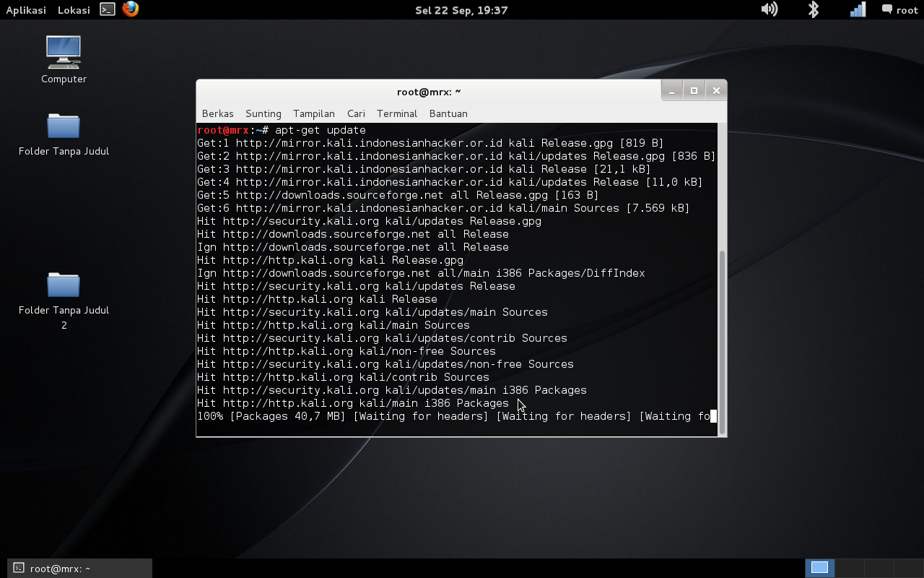Image resolution: width=924 pixels, height=578 pixels.
Task: Open the Aplikasi menu
Action: coord(26,10)
